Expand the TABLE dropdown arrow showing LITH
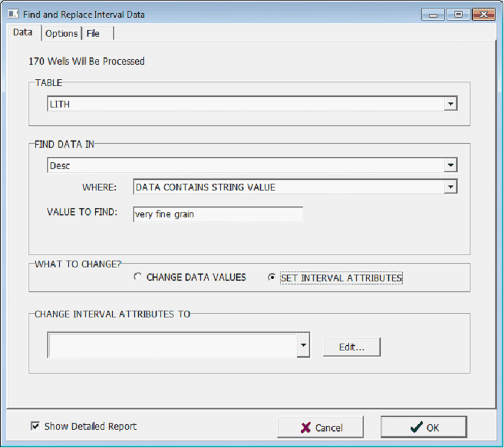 coord(450,104)
